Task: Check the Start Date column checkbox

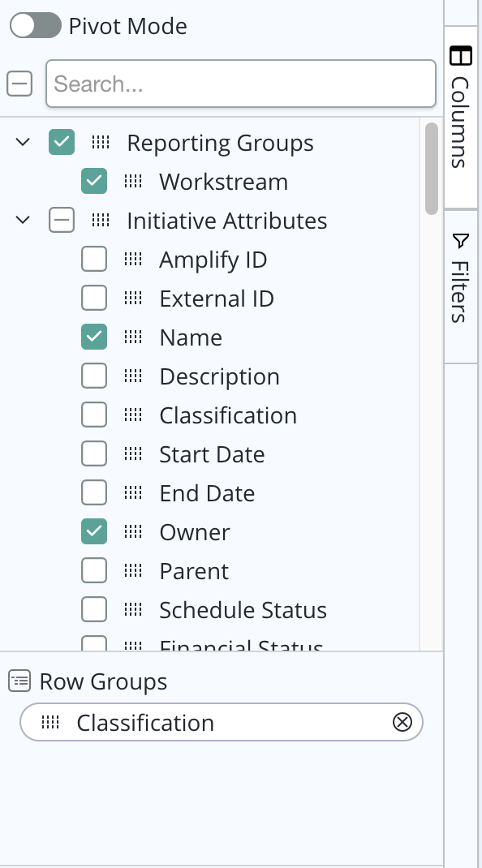Action: 94,454
